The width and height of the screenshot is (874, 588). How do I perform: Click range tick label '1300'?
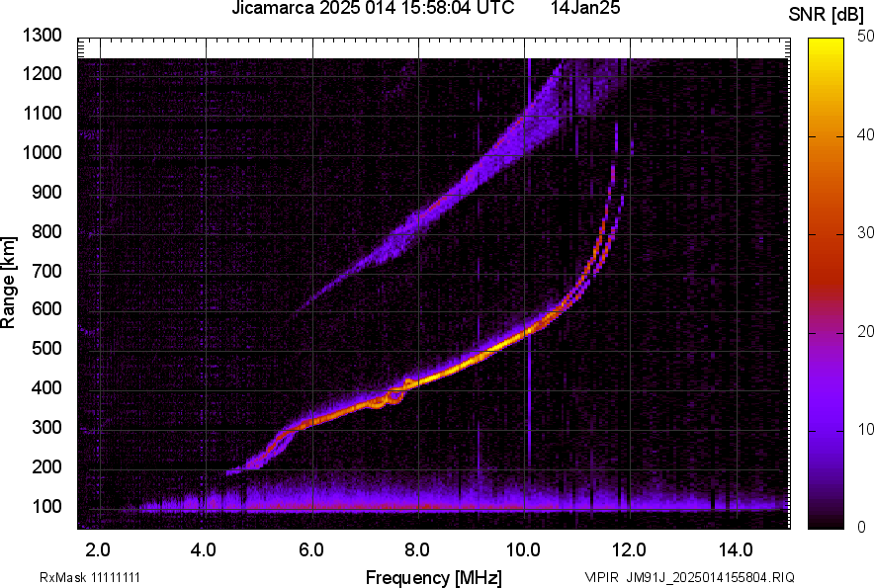point(43,36)
